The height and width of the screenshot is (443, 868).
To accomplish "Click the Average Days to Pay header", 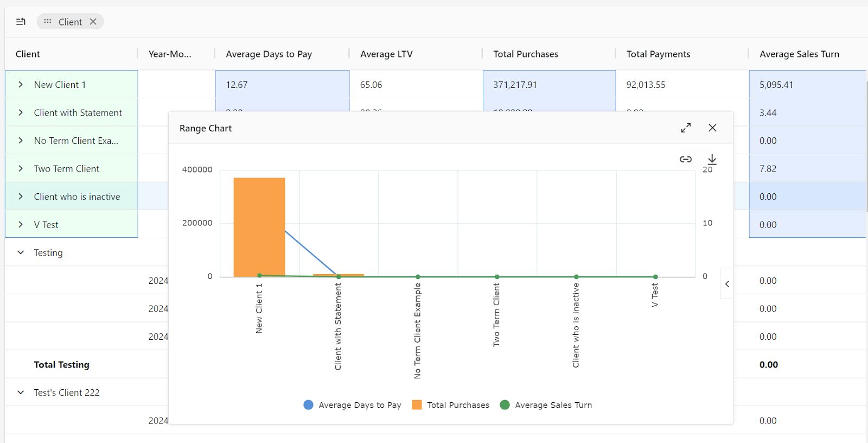I will pos(269,54).
